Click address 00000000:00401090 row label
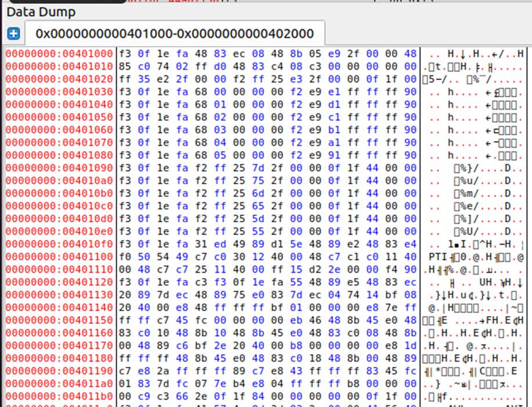532x407 pixels. tap(60, 168)
